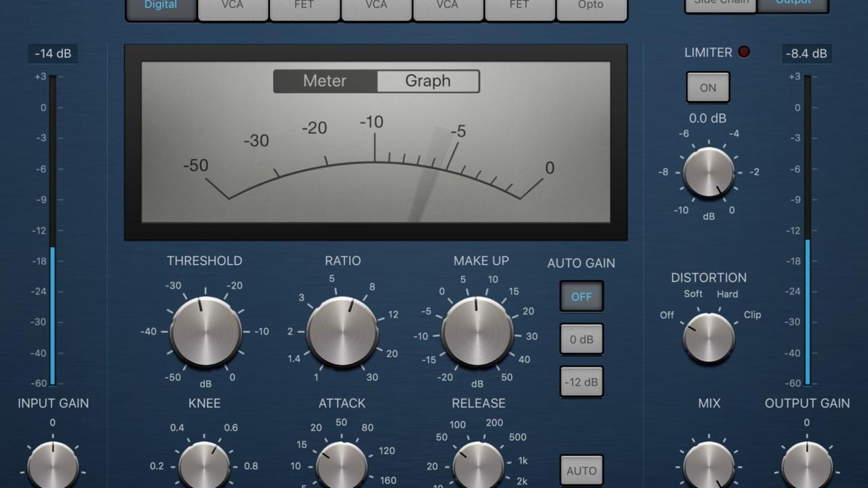Click the gain reduction meter needle

[429, 175]
